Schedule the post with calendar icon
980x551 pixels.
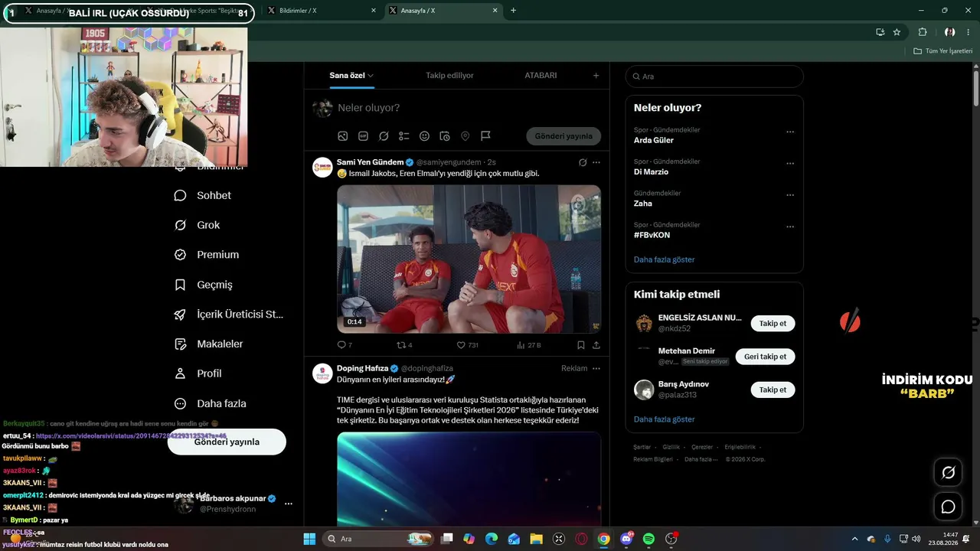[445, 136]
